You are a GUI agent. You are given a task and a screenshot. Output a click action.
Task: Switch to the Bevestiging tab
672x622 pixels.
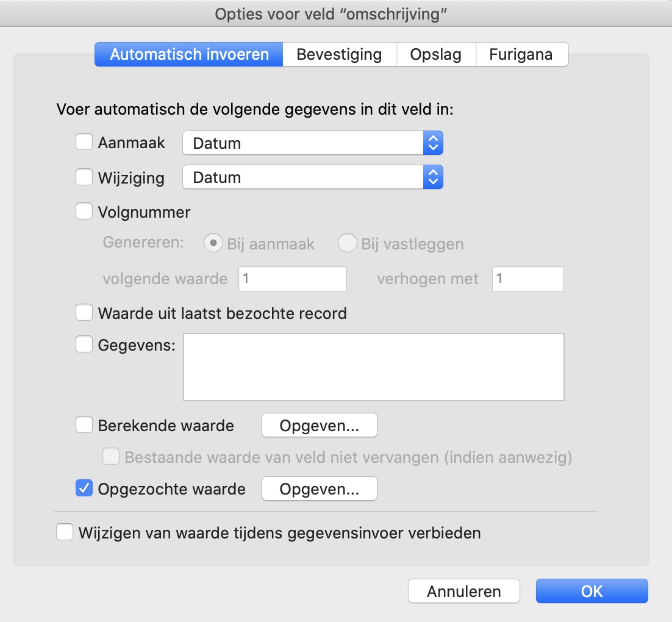pyautogui.click(x=340, y=54)
